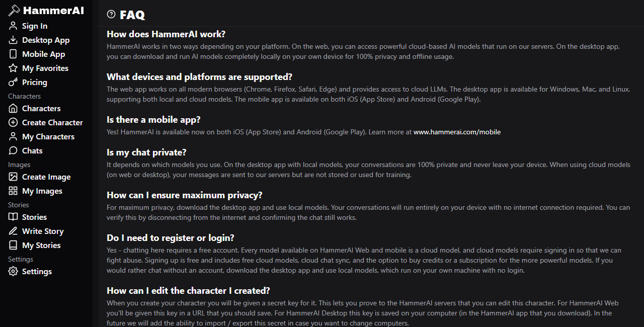
Task: Click the Create Image picture icon
Action: click(x=13, y=177)
